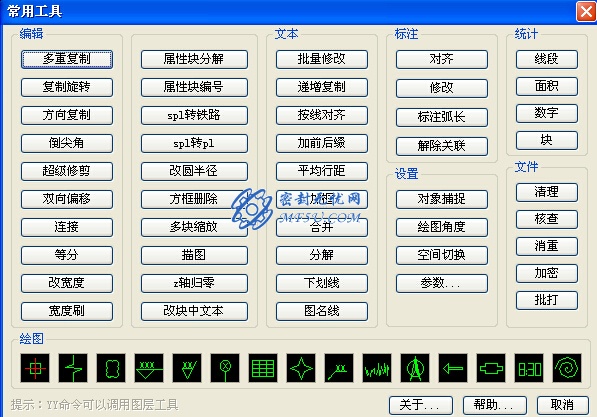Apply the 下划线 text tool

322,283
